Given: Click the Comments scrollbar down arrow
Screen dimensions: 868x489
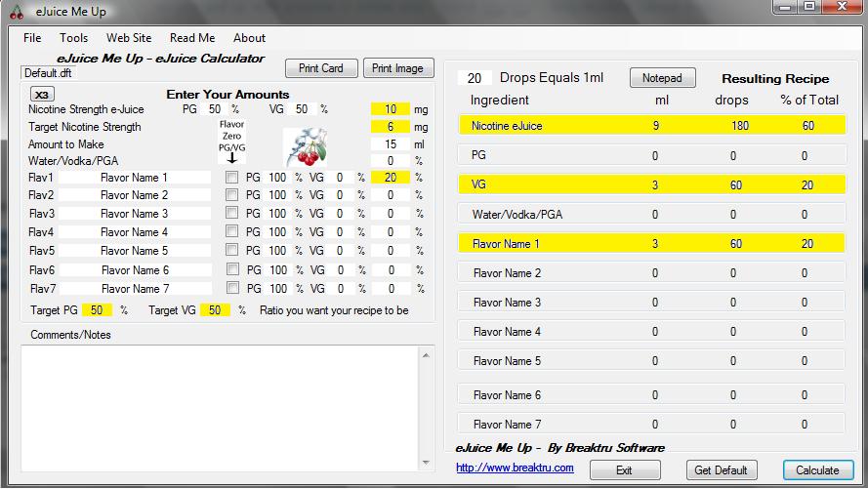Looking at the screenshot, I should pos(426,463).
